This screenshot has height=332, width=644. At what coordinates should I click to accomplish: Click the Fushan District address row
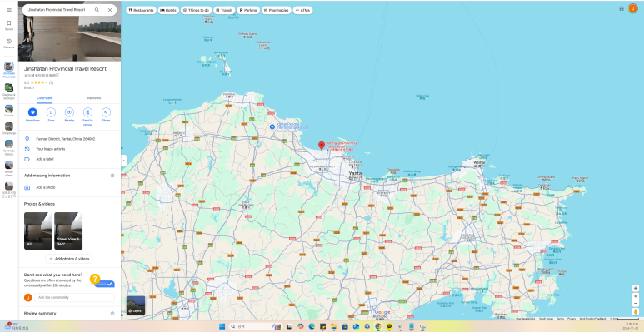[69, 139]
